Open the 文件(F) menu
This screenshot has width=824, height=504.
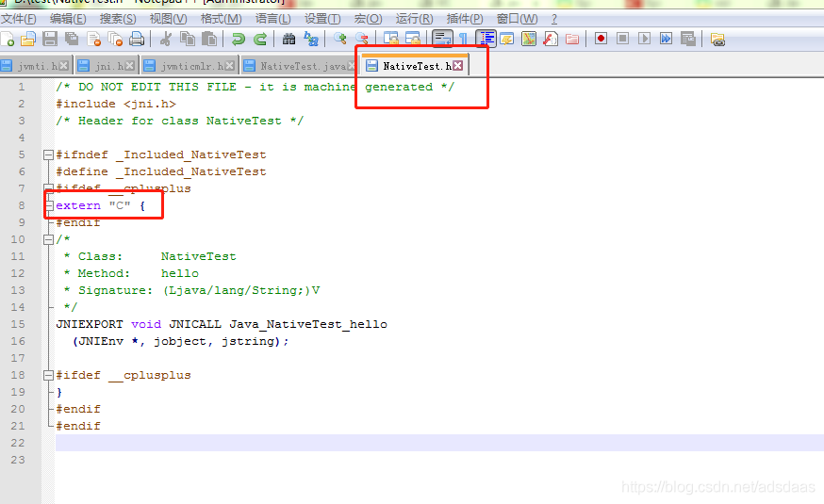[x=19, y=19]
